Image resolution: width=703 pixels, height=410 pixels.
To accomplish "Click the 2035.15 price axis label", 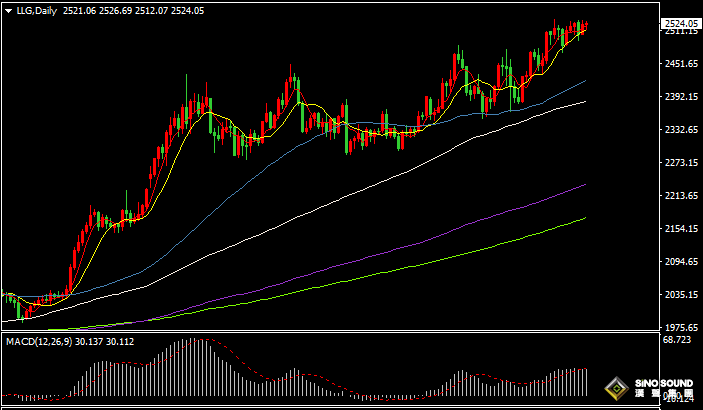I will click(680, 295).
